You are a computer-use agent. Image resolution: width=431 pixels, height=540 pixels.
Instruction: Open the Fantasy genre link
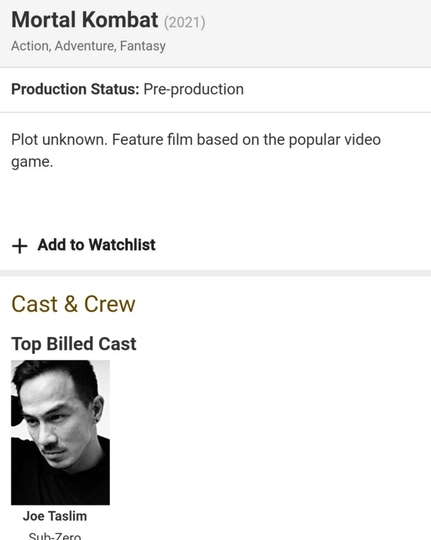coord(143,46)
